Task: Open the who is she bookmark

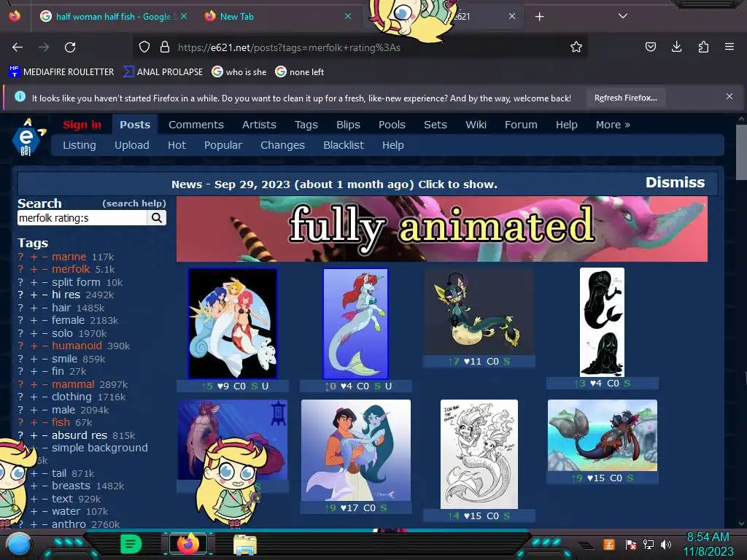Action: (x=239, y=72)
